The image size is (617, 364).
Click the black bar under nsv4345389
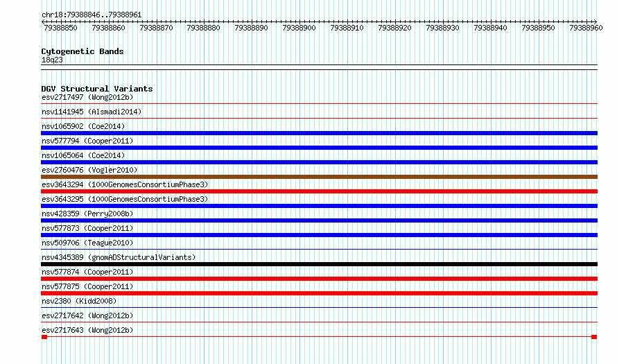(x=319, y=264)
